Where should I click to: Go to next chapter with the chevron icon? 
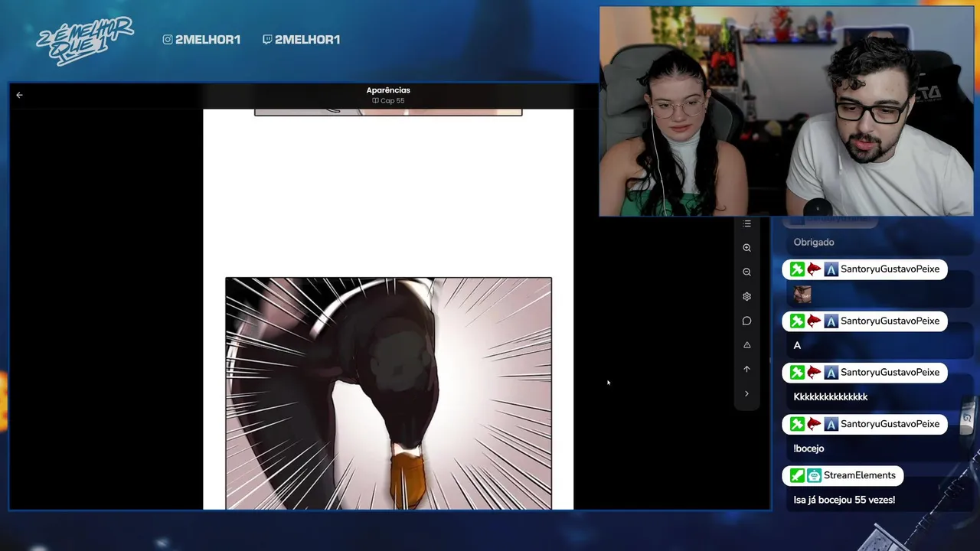point(746,393)
